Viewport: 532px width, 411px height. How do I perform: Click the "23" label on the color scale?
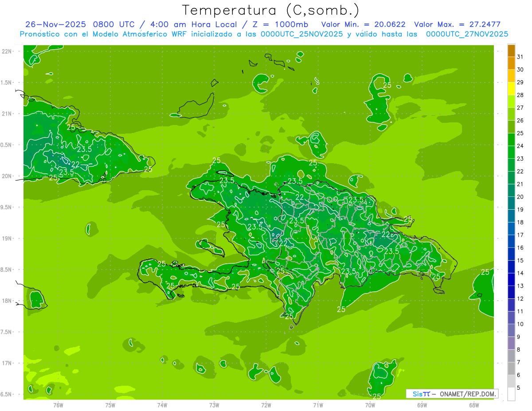(520, 159)
